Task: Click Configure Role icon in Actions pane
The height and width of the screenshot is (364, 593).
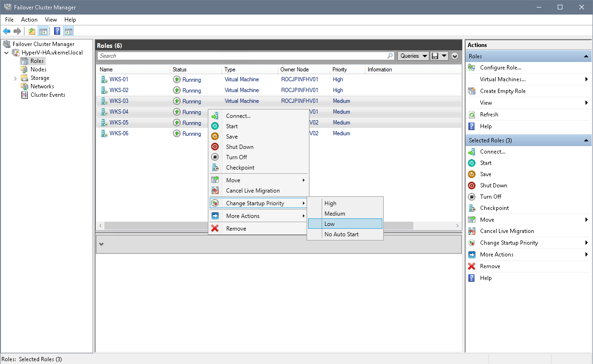Action: click(472, 68)
